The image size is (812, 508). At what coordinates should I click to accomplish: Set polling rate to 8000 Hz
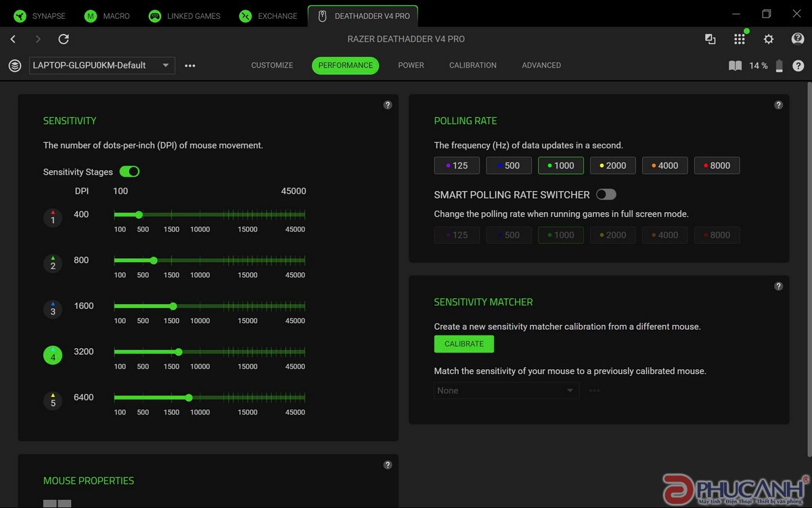(x=717, y=165)
